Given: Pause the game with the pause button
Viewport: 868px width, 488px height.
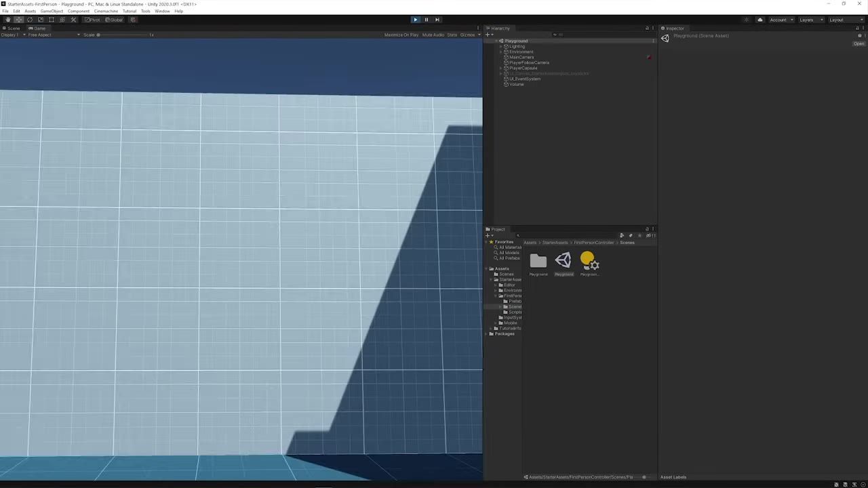Looking at the screenshot, I should coord(427,20).
